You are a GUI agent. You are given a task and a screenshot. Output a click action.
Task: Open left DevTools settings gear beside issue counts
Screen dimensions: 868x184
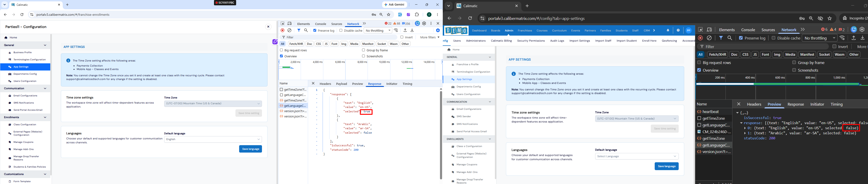click(424, 24)
